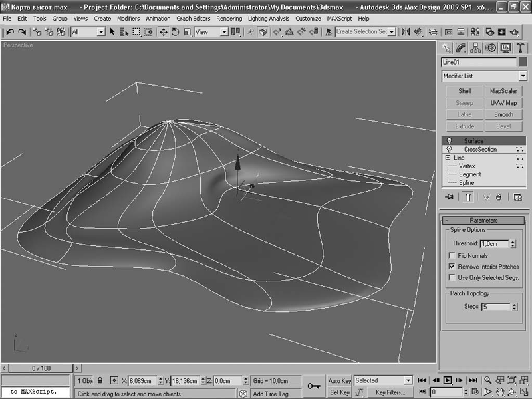
Task: Click the Mirror tool in toolbar
Action: pos(405,32)
